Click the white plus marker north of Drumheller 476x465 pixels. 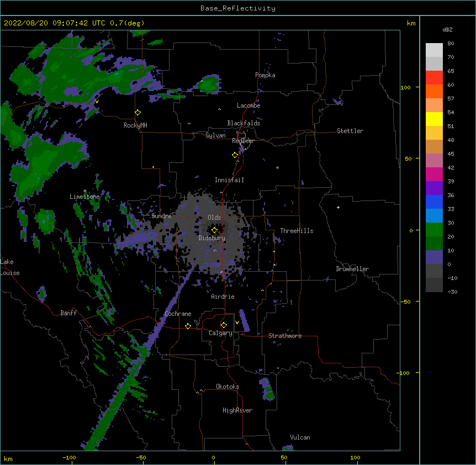(x=338, y=207)
